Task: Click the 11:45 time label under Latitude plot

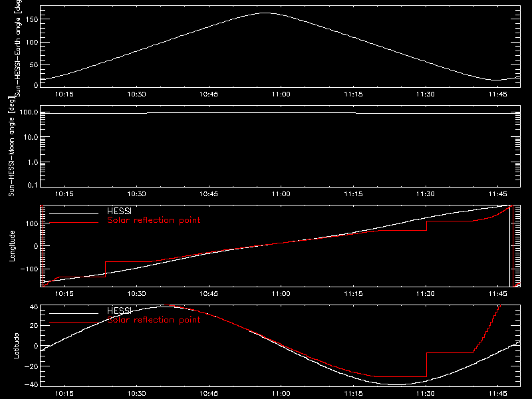Action: point(497,394)
